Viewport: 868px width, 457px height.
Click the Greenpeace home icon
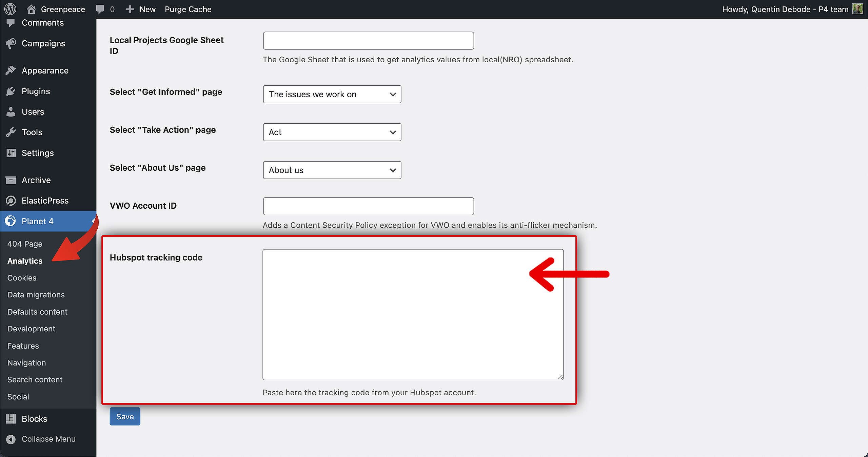[31, 9]
